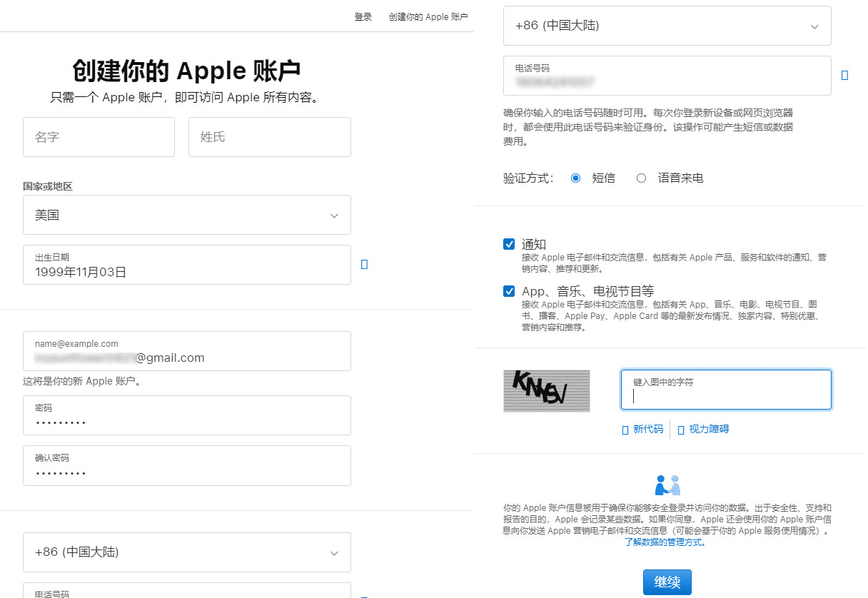868x598 pixels.
Task: Select 创建你的 Apple 账户 in the header
Action: click(428, 16)
